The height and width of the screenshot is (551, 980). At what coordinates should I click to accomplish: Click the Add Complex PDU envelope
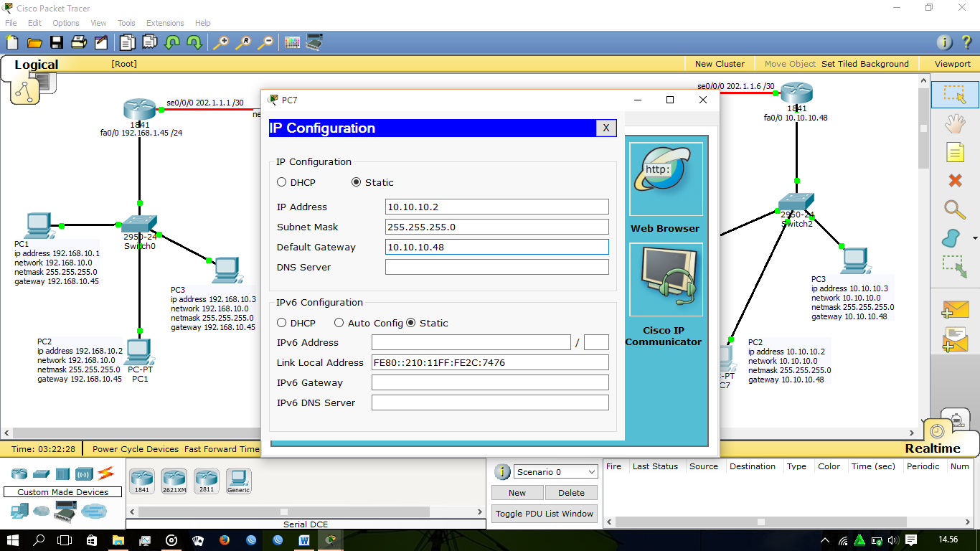click(x=956, y=339)
